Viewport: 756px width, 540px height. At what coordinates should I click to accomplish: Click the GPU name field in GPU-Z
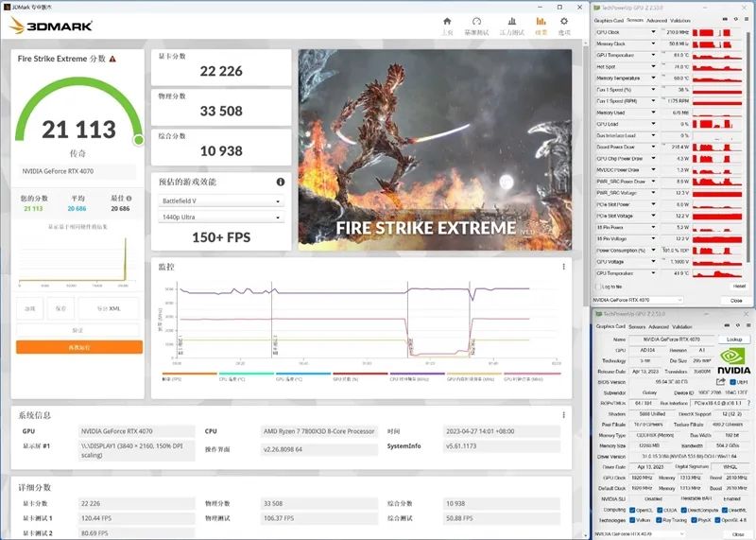(671, 340)
